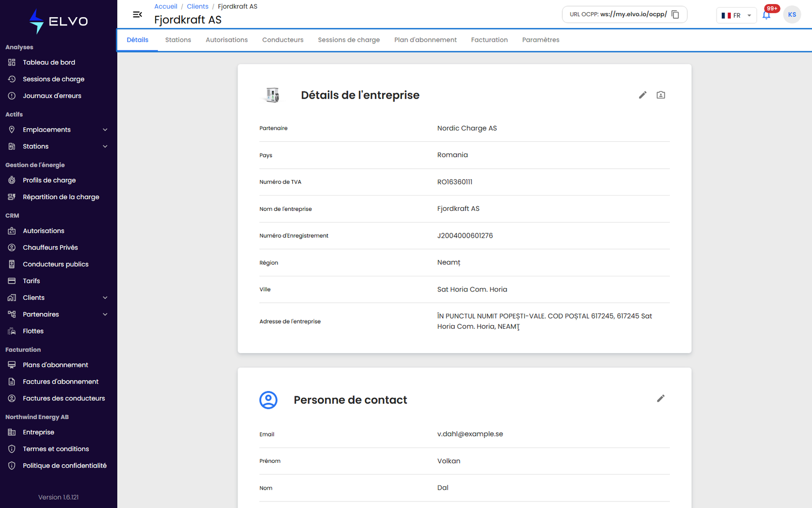Click the contact card icon in company details
Screen dimensions: 812x508
coord(661,95)
